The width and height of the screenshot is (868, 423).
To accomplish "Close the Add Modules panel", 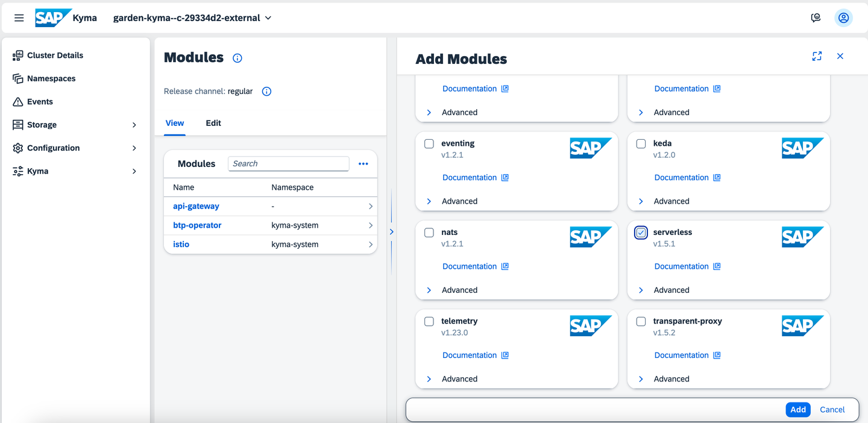I will 840,56.
